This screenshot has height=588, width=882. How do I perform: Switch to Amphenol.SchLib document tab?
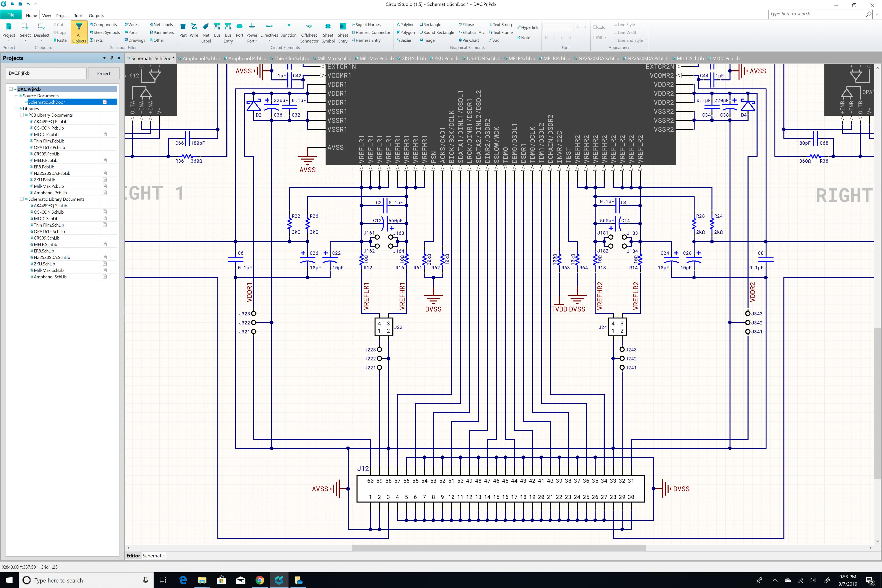[x=199, y=58]
